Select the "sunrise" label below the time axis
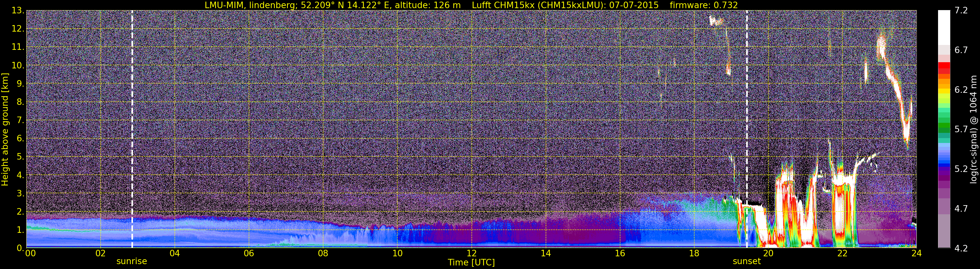Image resolution: width=980 pixels, height=269 pixels. (132, 262)
